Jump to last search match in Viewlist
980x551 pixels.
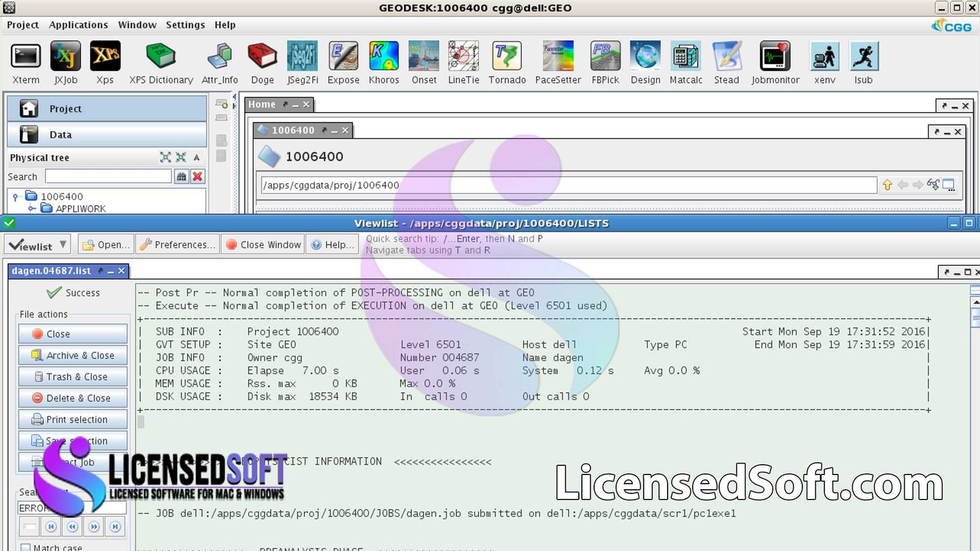[115, 527]
